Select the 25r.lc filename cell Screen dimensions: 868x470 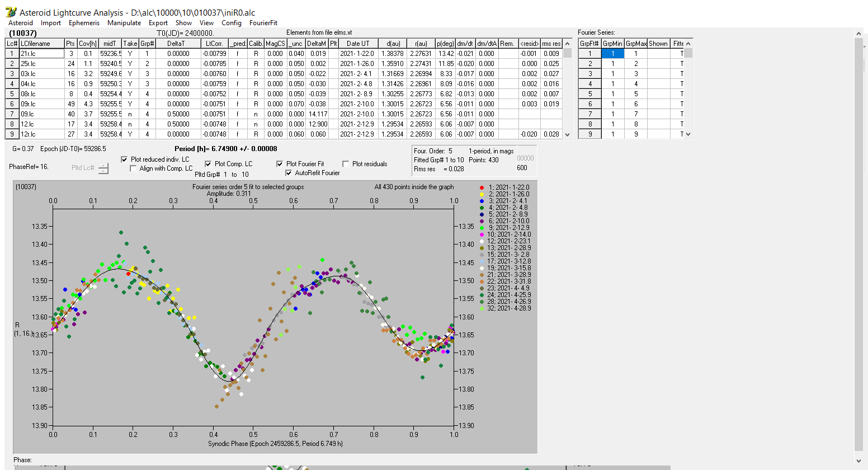pyautogui.click(x=41, y=64)
